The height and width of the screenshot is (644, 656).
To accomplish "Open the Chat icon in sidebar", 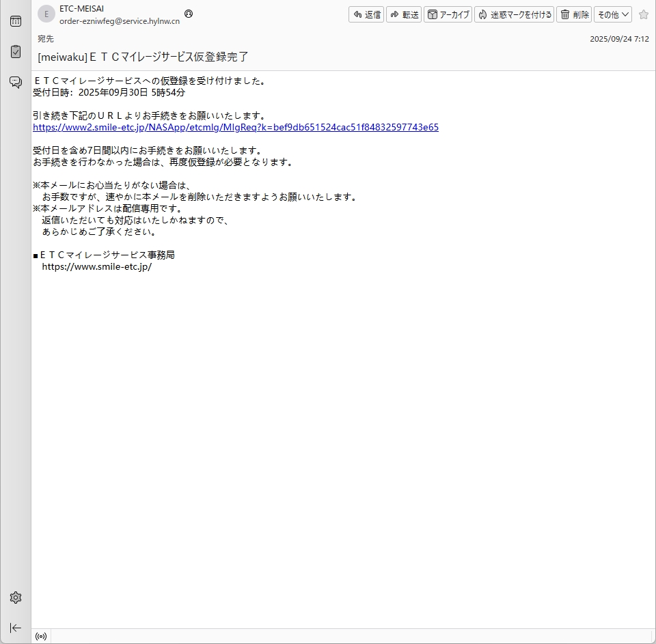I will (x=15, y=83).
